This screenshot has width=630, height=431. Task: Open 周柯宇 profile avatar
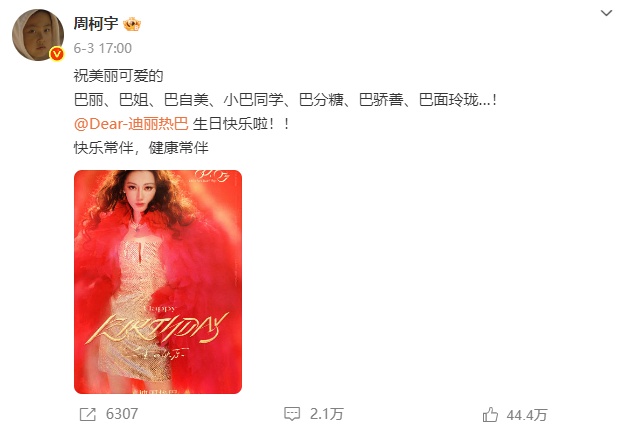tap(38, 35)
